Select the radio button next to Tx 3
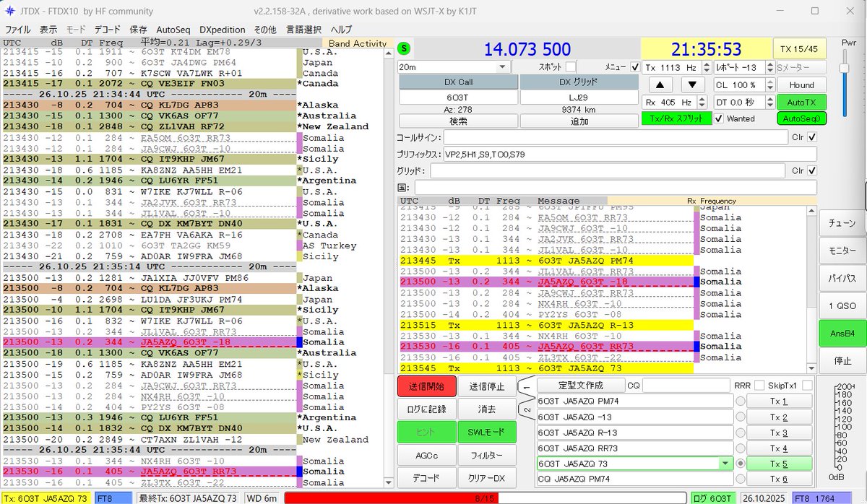The image size is (867, 504). 739,433
